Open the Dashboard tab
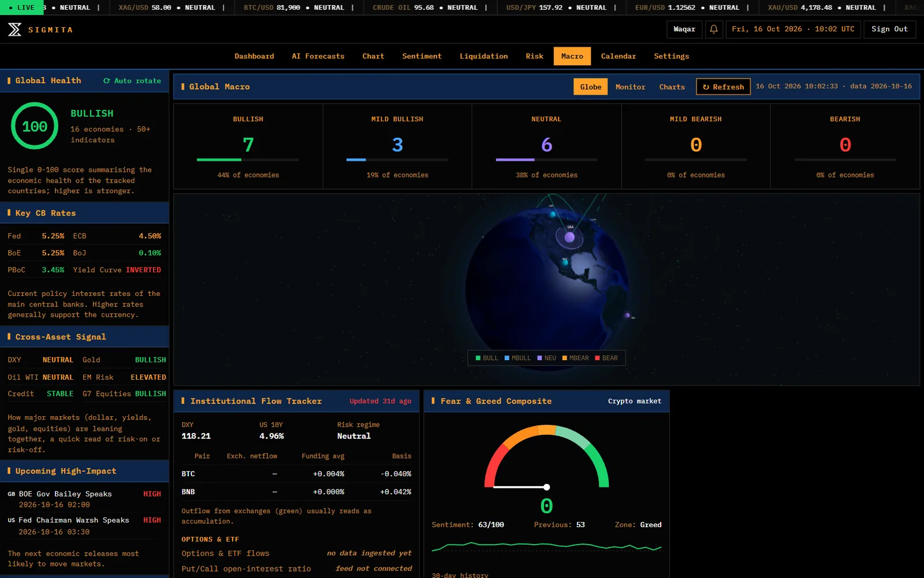924x578 pixels. [x=254, y=56]
